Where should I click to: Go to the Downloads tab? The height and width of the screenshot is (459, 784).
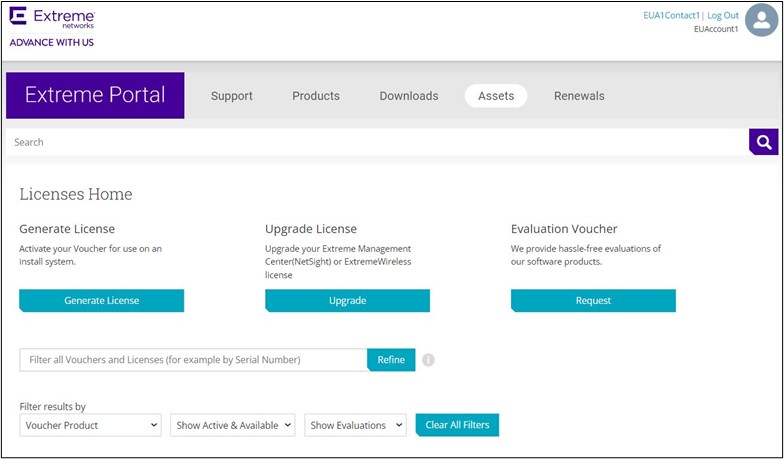(408, 96)
